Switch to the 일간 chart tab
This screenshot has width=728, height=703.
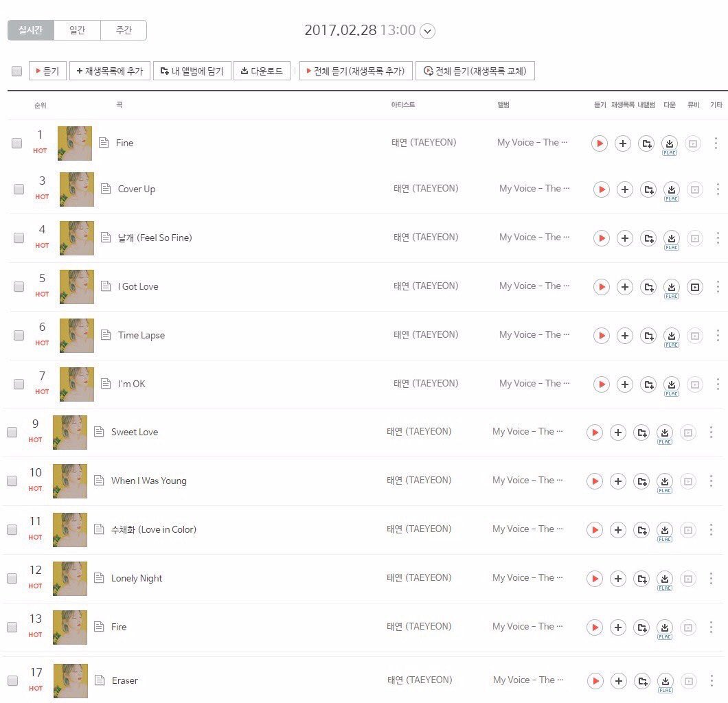point(77,30)
